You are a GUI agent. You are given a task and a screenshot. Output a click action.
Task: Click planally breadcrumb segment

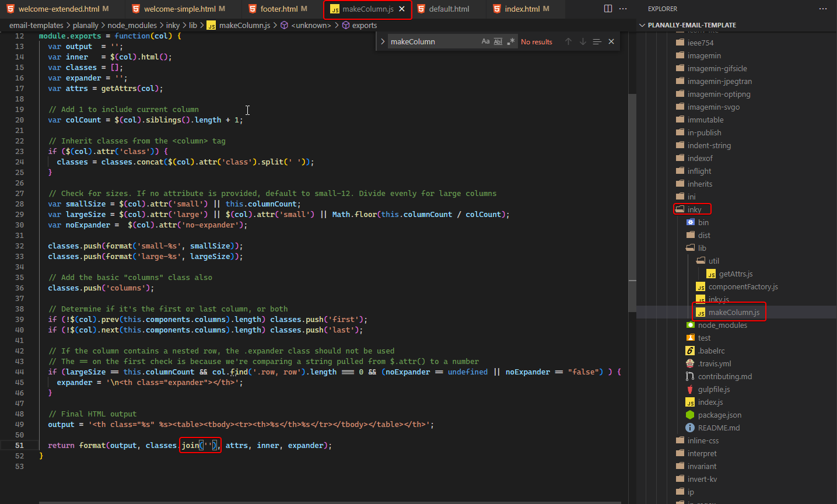tap(86, 25)
